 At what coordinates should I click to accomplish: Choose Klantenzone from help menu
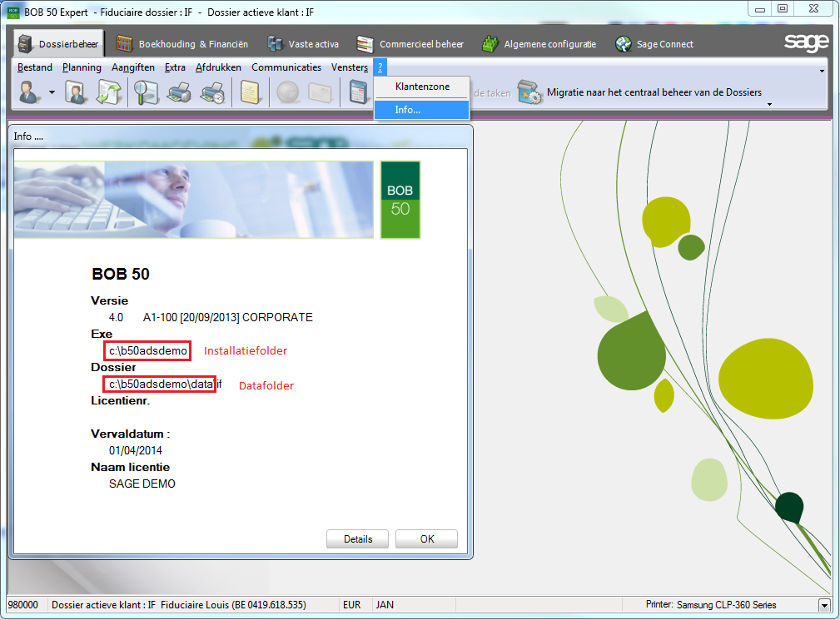coord(422,87)
